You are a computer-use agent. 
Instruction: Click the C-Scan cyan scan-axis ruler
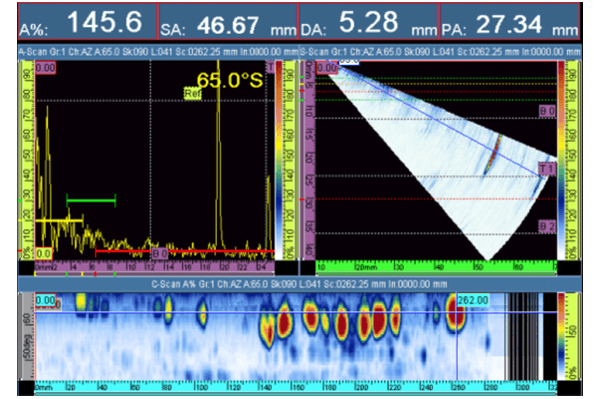coord(295,387)
